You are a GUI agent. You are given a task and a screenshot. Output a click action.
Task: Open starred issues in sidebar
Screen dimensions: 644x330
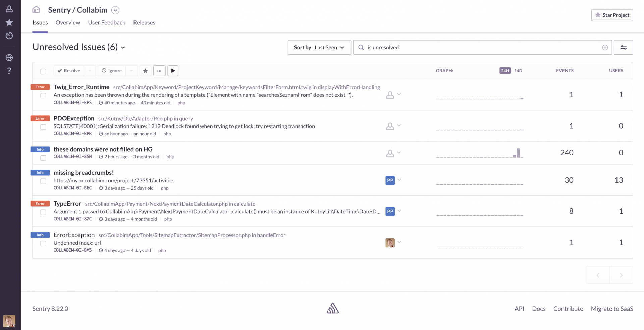click(9, 22)
